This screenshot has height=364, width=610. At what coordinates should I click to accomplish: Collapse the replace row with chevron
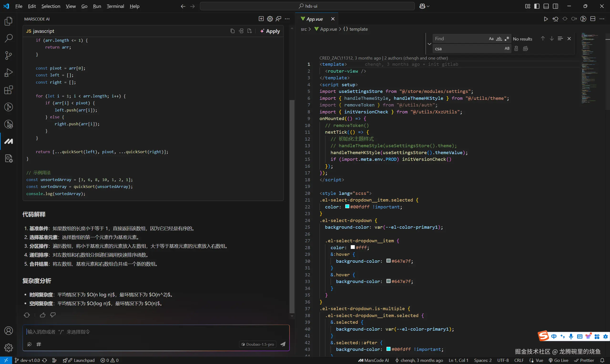tap(429, 44)
